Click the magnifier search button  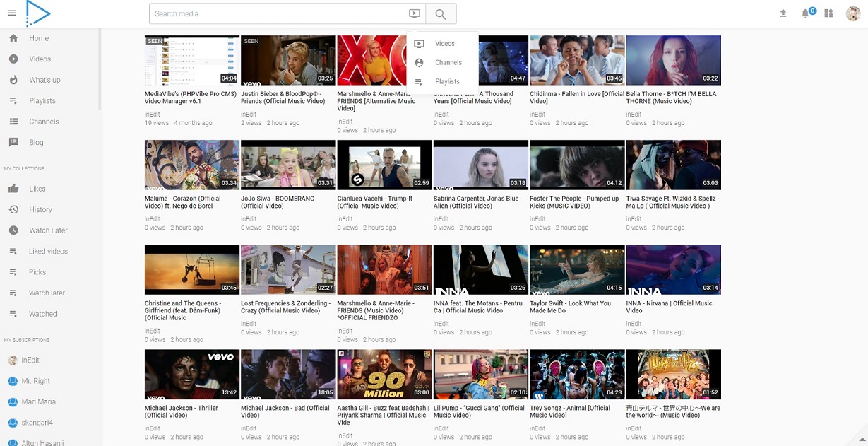tap(441, 13)
